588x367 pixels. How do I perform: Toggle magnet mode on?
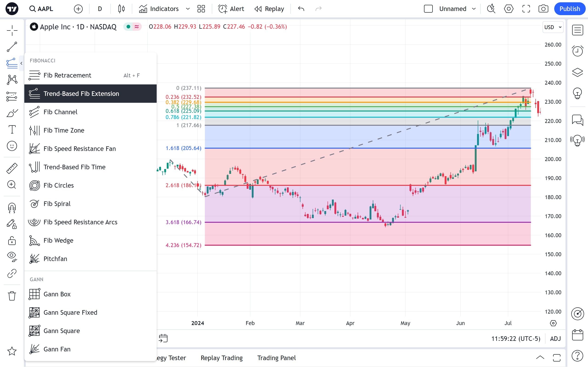[12, 208]
